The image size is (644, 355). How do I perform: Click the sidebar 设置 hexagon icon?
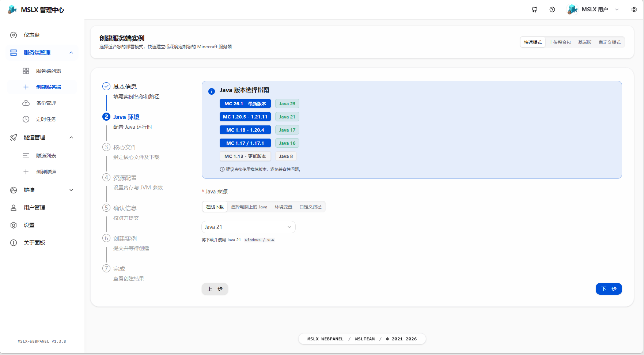(14, 225)
